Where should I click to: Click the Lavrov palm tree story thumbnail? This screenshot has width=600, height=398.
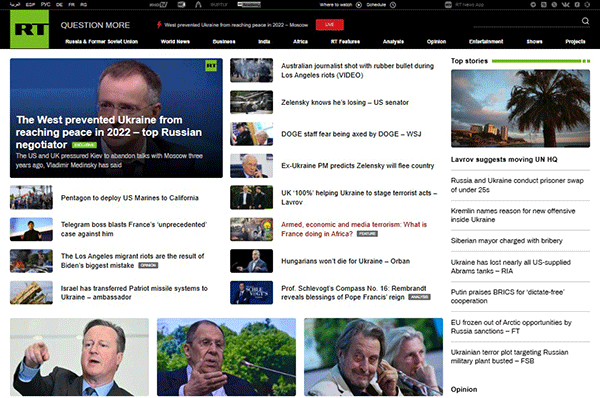(x=520, y=108)
